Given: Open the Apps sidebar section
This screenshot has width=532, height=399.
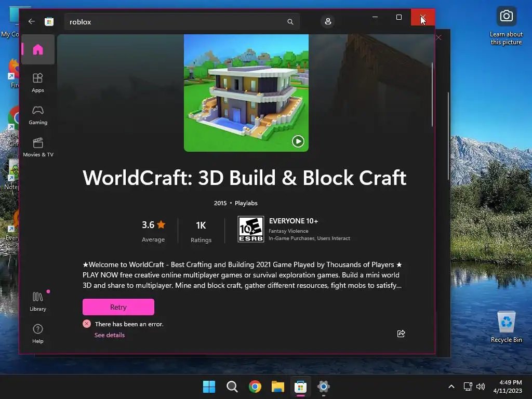Looking at the screenshot, I should 38,83.
